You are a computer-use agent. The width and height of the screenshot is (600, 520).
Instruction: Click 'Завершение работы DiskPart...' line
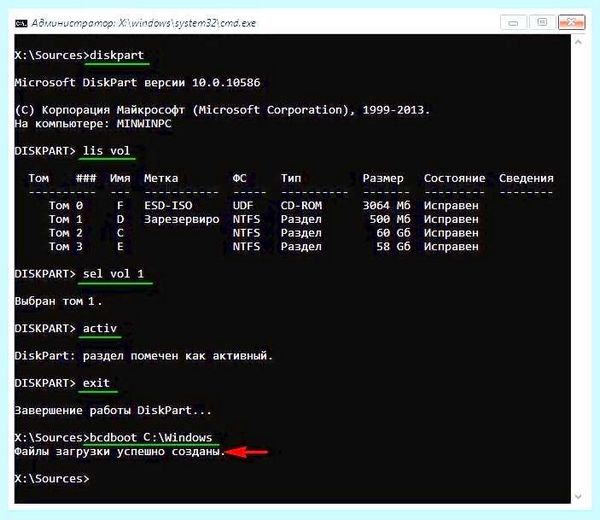[x=113, y=411]
